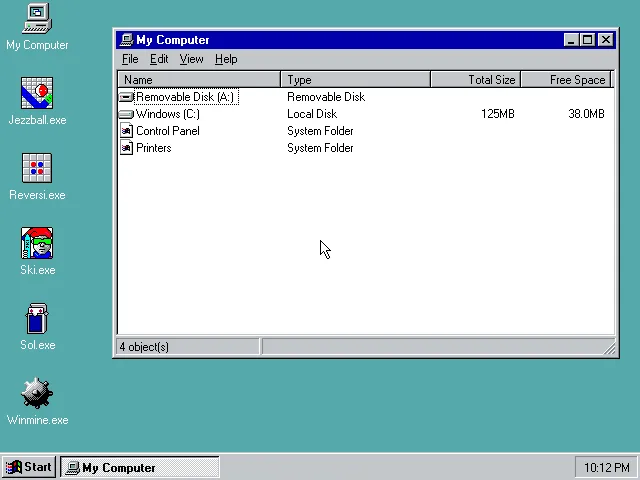
Task: Sort by the Name column header
Action: [x=199, y=80]
